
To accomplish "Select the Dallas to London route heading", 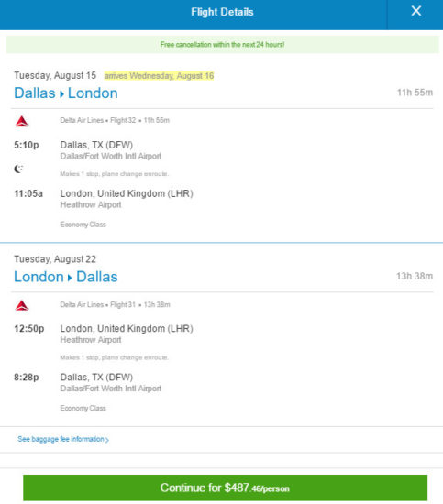I will coord(66,93).
